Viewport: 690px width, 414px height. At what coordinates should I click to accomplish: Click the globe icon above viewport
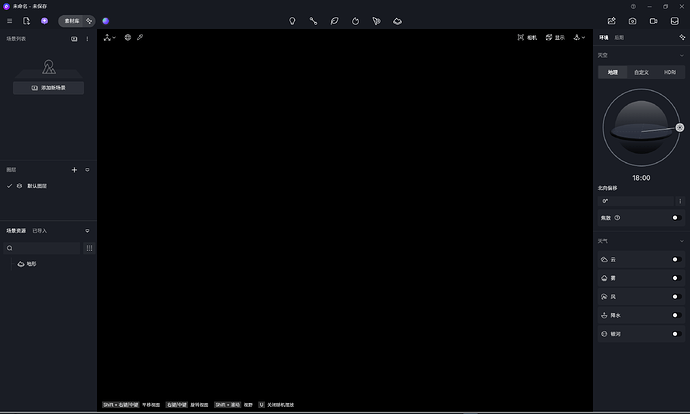tap(127, 37)
